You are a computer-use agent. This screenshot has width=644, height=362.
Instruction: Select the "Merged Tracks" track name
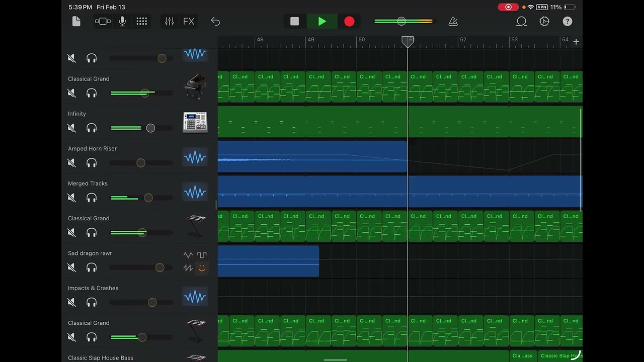pyautogui.click(x=88, y=184)
